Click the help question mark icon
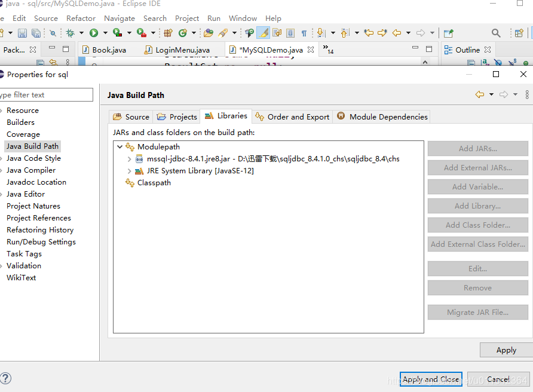The width and height of the screenshot is (533, 392). 6,378
